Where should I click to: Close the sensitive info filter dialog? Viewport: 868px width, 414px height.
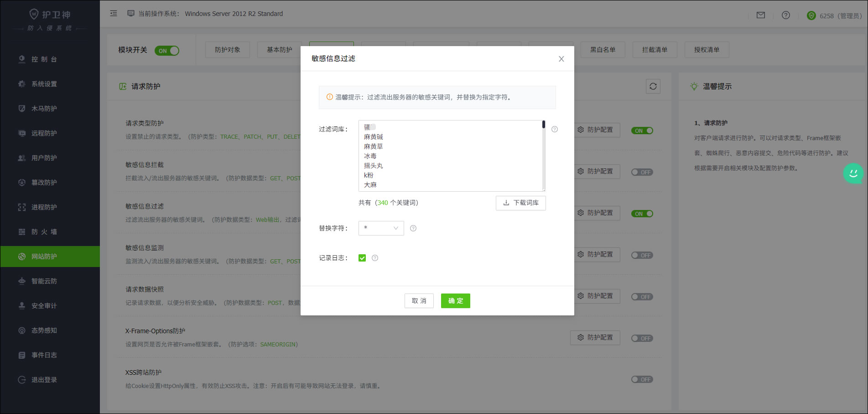[x=561, y=59]
